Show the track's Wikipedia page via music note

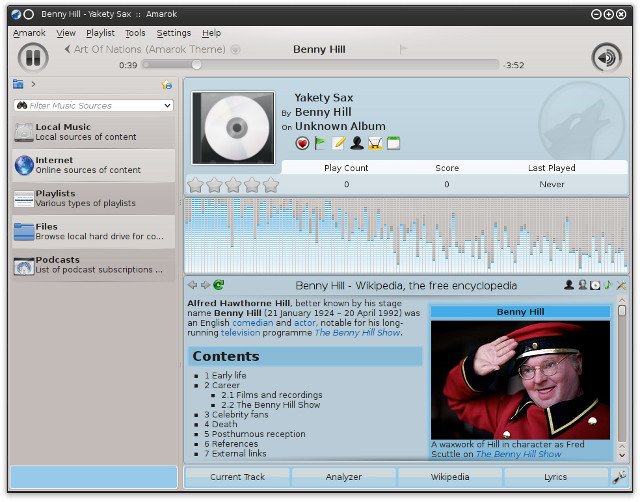pos(608,285)
